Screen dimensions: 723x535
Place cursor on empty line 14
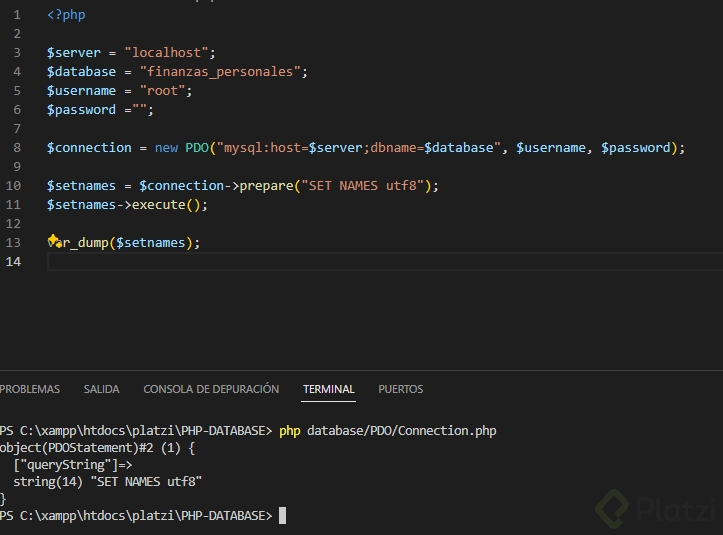tap(300, 261)
